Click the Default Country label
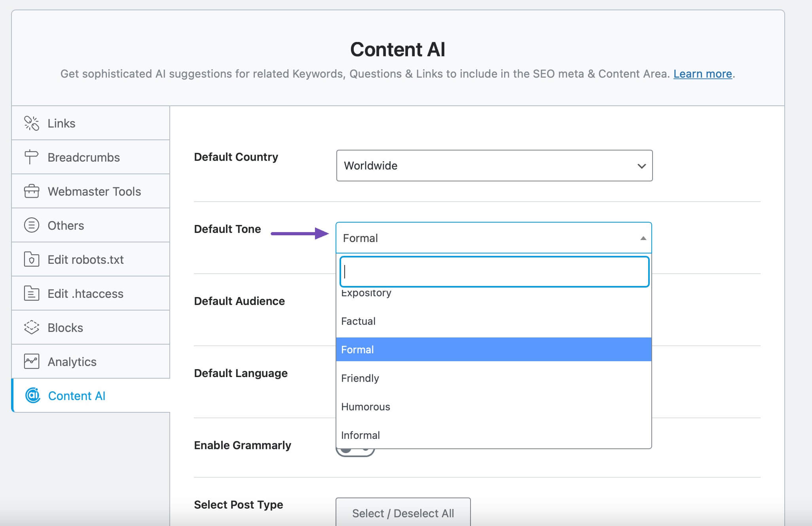Screen dimensions: 812x526 pyautogui.click(x=236, y=157)
